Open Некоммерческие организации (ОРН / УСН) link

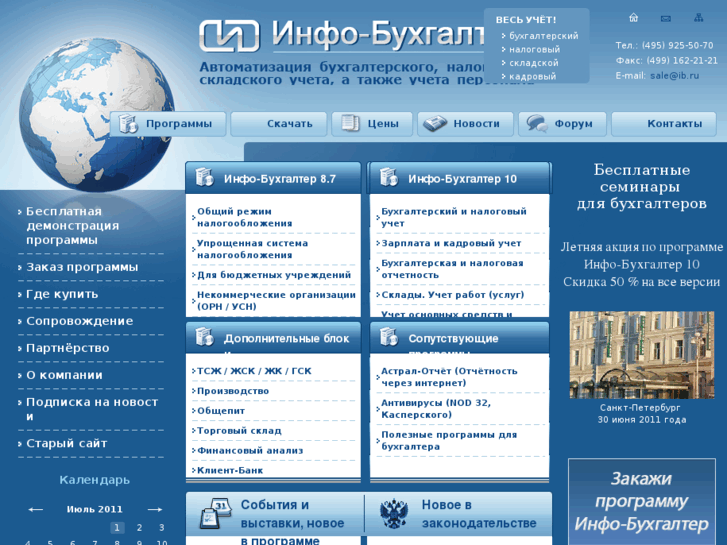tap(276, 301)
